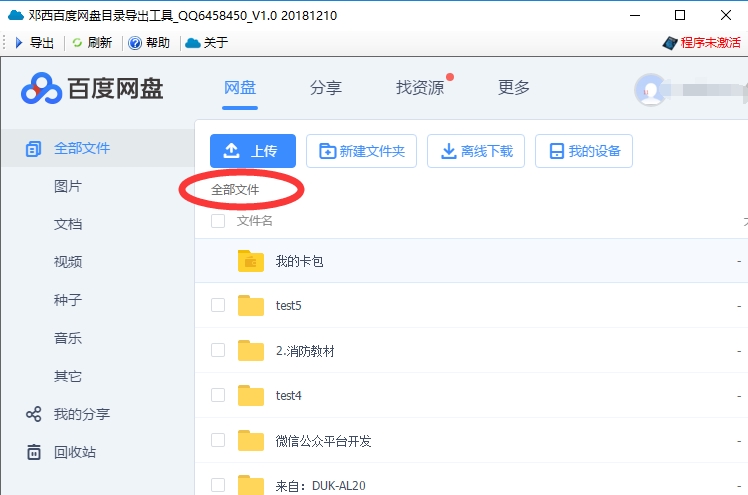Tick the checkbox for 微信公众平台开发

click(218, 440)
